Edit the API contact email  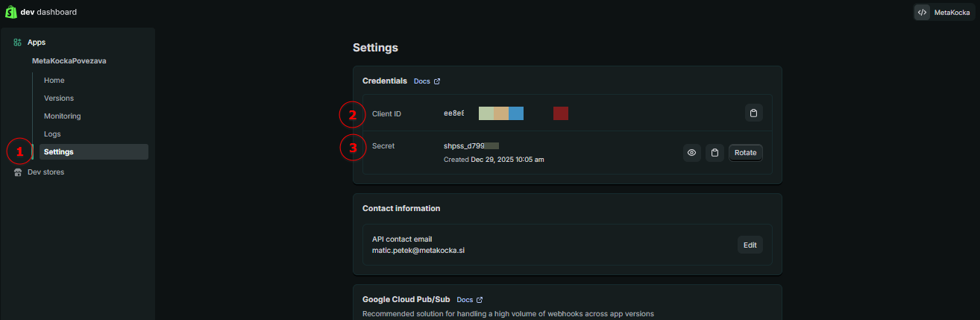point(750,245)
